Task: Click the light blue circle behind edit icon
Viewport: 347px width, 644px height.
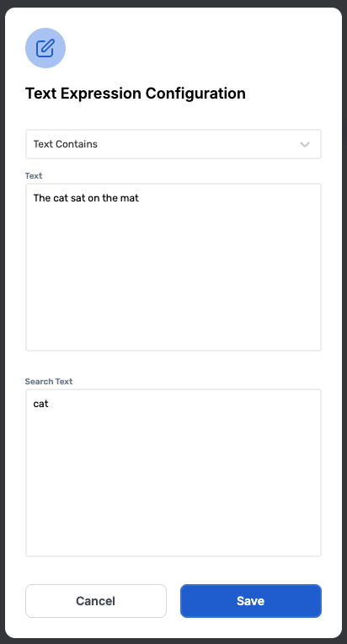Action: pyautogui.click(x=45, y=48)
